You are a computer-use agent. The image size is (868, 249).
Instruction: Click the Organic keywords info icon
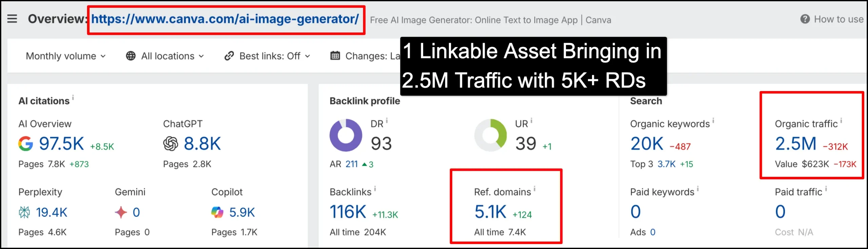[x=713, y=121]
